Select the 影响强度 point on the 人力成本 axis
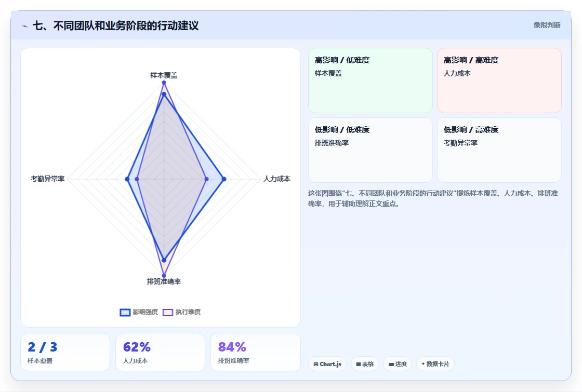Viewport: 582px width, 392px height. 224,179
